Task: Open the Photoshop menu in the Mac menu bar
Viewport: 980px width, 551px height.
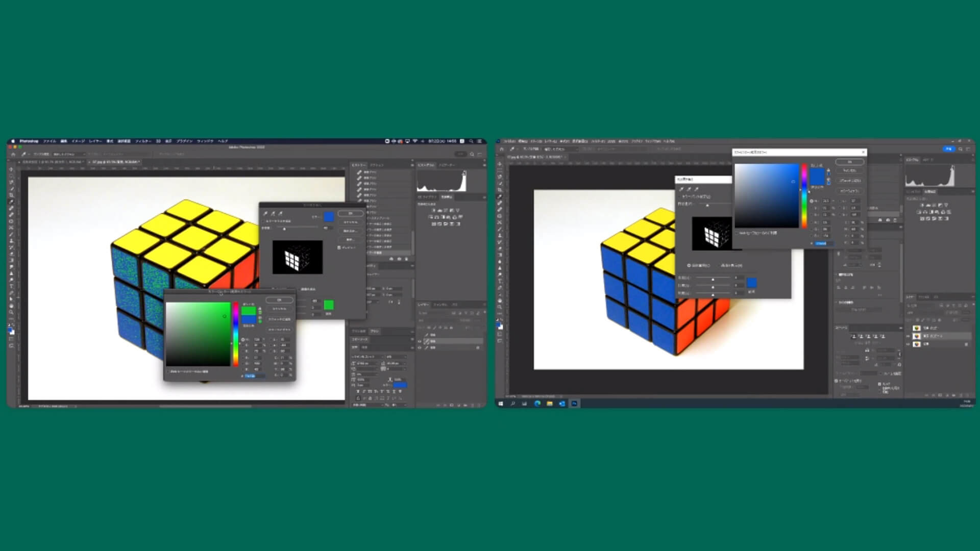Action: (x=29, y=141)
